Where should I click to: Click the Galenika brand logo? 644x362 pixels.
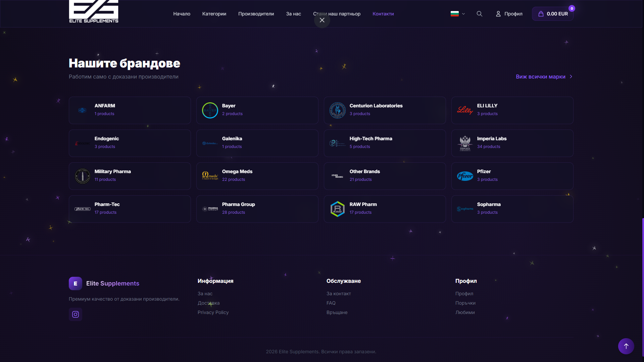[210, 143]
